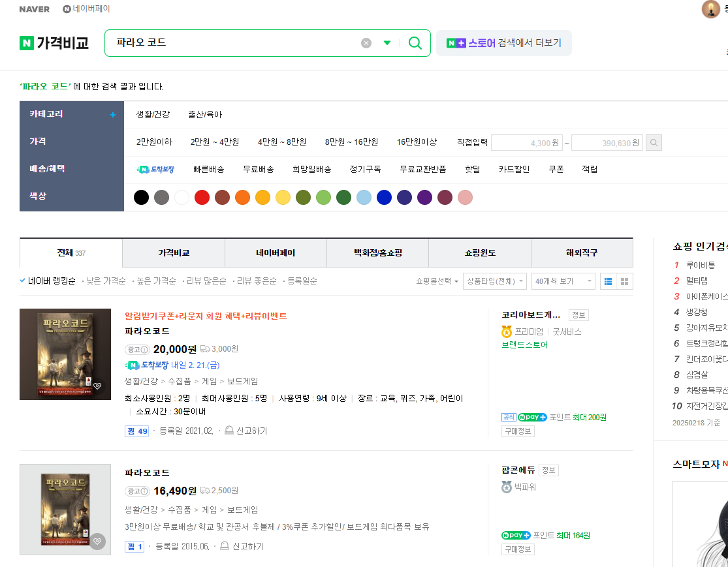Select the 출산/육아 category
This screenshot has width=728, height=567.
point(205,115)
